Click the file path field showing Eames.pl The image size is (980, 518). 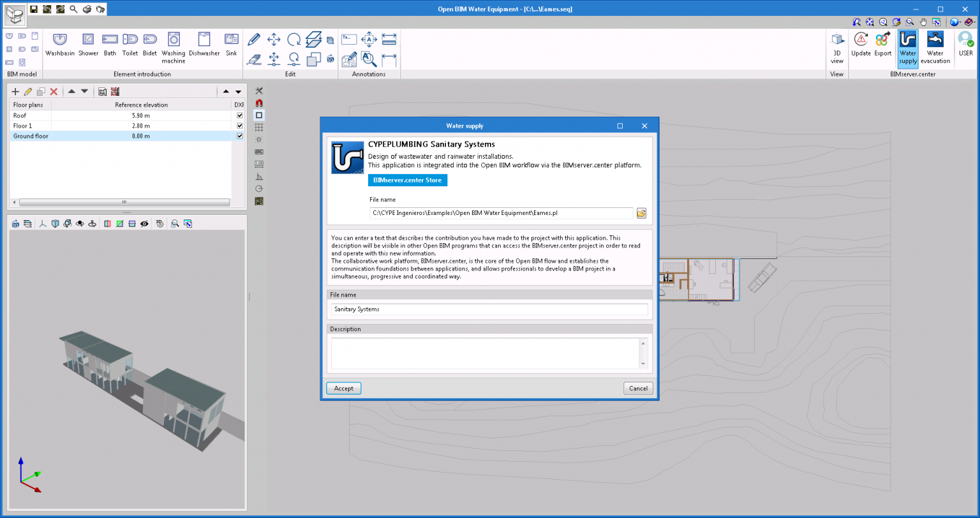coord(501,213)
